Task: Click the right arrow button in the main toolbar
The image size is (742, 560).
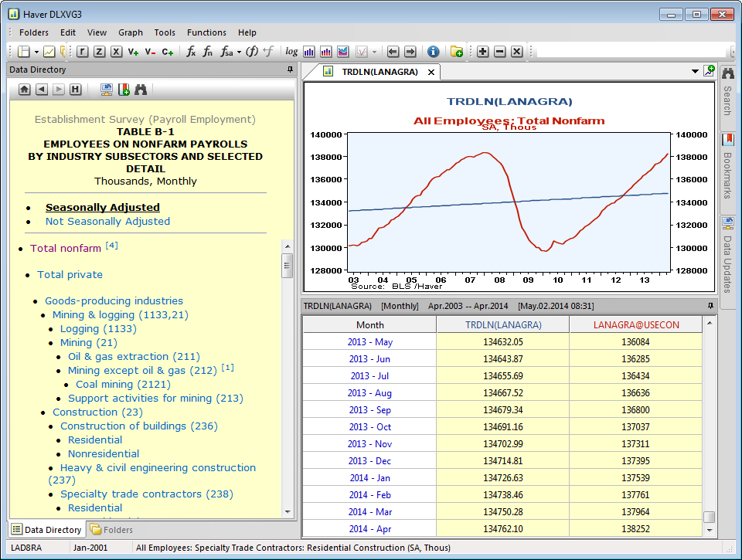Action: click(410, 52)
